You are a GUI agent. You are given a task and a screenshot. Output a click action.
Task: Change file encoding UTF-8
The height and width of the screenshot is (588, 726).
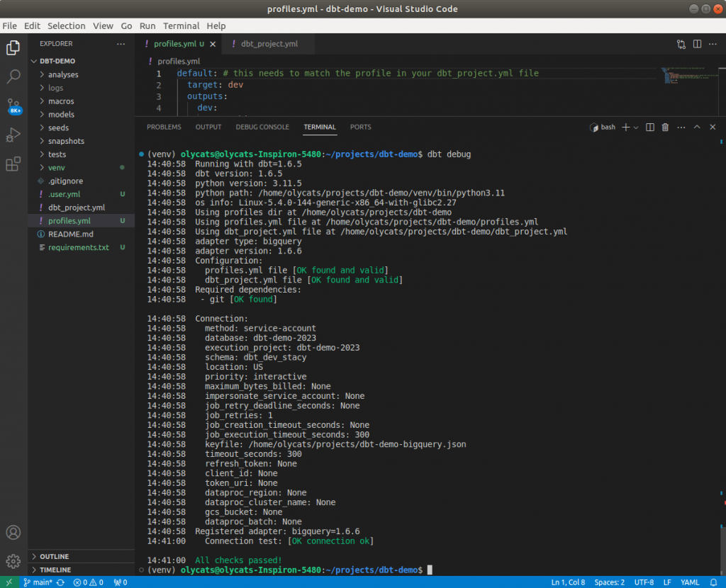pos(644,582)
